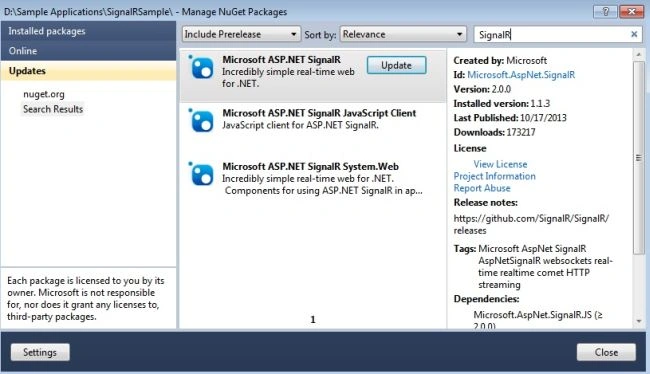Image resolution: width=650 pixels, height=374 pixels.
Task: Click the details scrollbar down arrow
Action: click(x=638, y=321)
